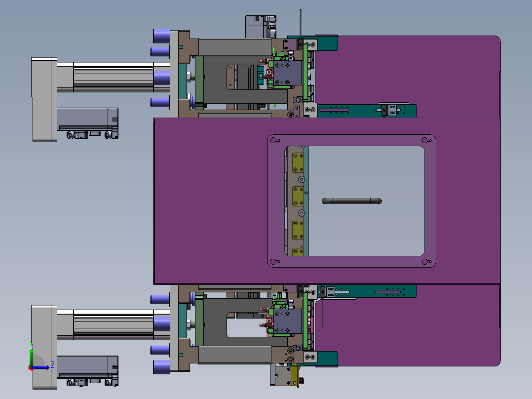532x399 pixels.
Task: Click the top-left keyhole slot of the frame
Action: point(275,140)
